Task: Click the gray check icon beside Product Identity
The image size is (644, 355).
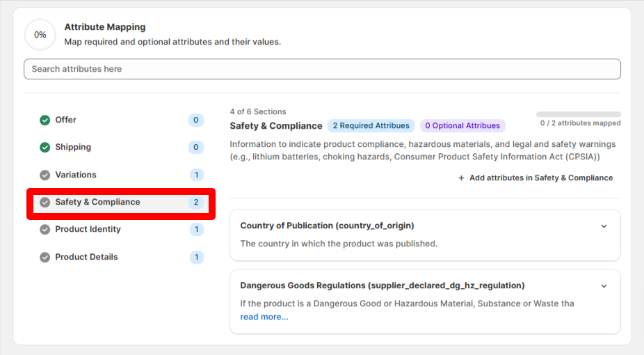Action: coord(45,229)
